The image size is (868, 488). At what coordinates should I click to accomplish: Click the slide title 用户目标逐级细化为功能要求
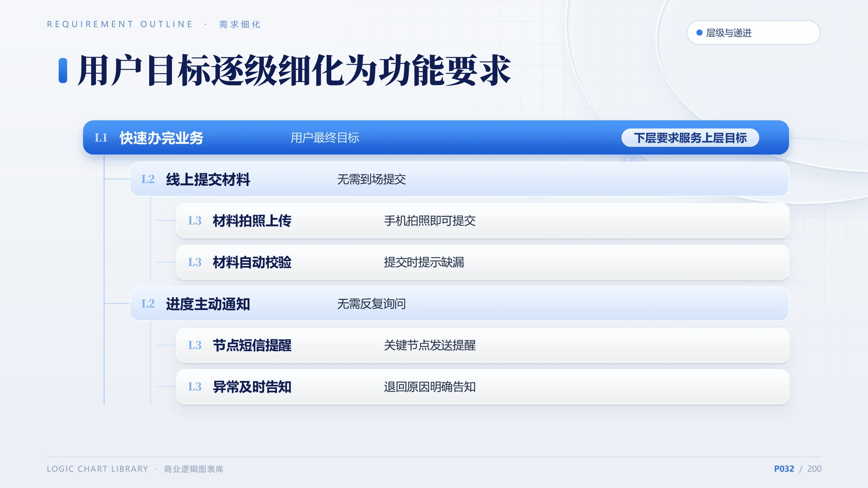click(x=294, y=71)
